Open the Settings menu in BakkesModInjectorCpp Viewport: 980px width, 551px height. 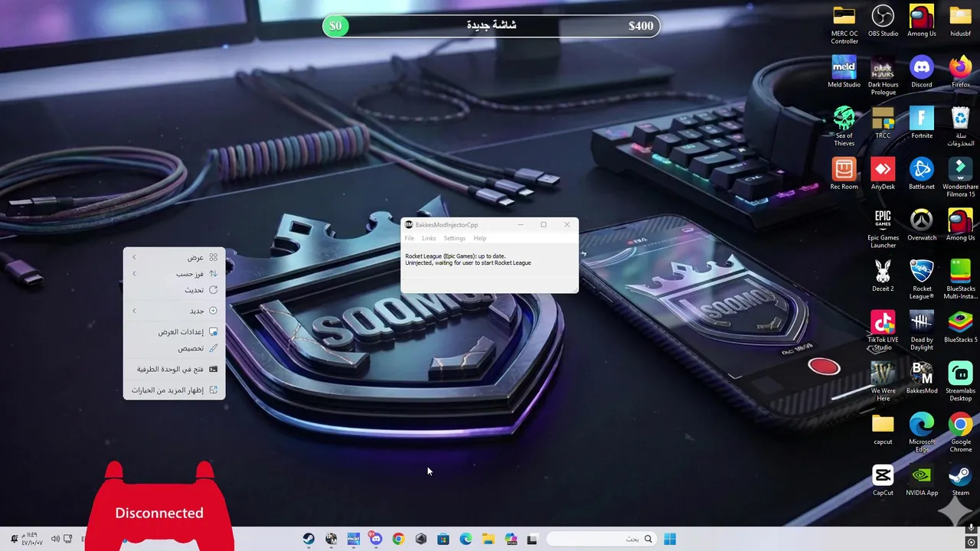[x=454, y=238]
